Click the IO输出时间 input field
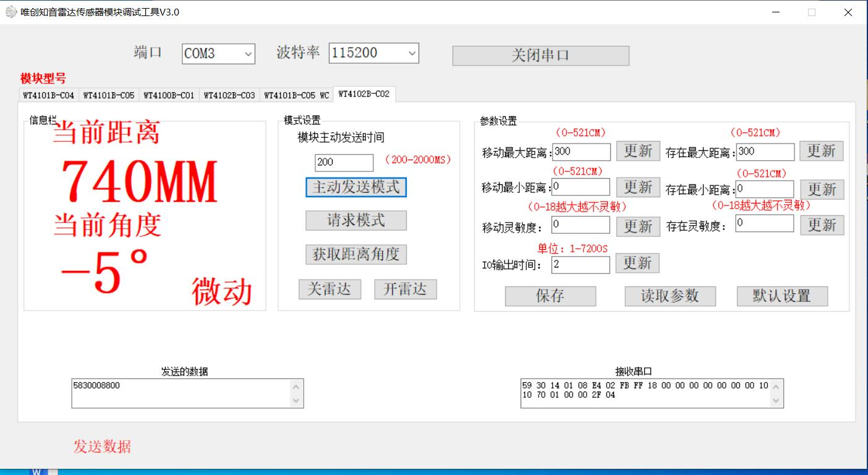This screenshot has height=475, width=868. pyautogui.click(x=580, y=265)
